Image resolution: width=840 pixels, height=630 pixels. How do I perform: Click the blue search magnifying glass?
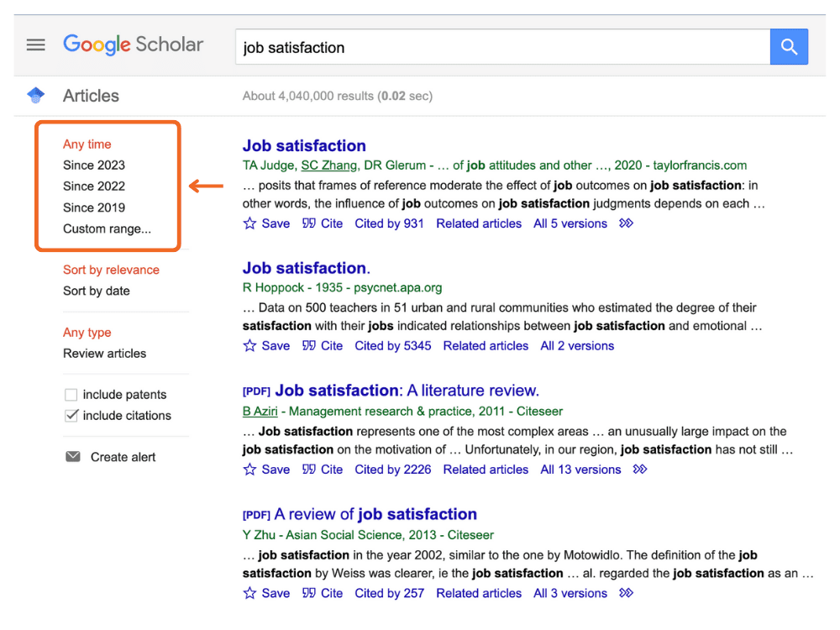pos(789,46)
